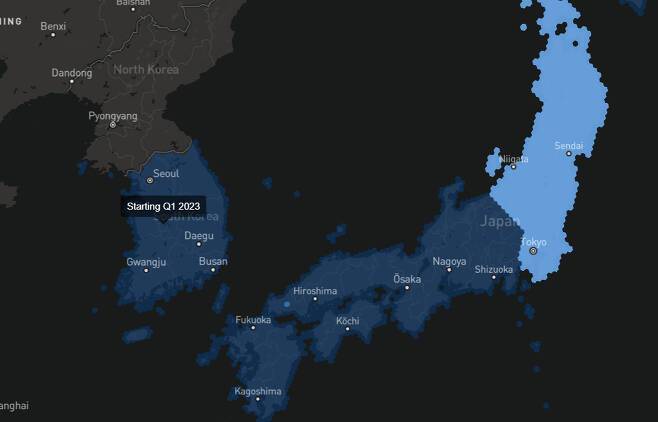Click the Tokyo capital marker
Screen dimensions: 658x422
[x=533, y=251]
